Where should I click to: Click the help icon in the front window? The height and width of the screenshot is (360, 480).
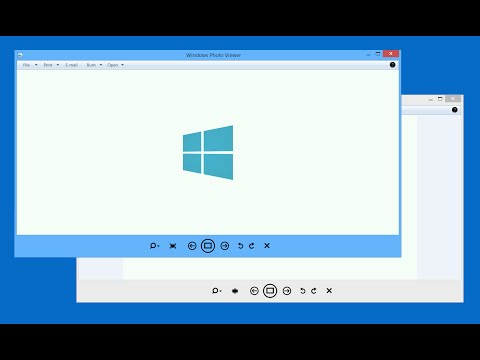393,65
